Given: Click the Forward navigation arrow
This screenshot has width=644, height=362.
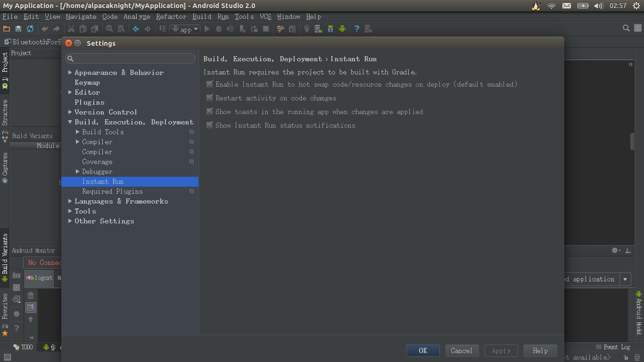Looking at the screenshot, I should coord(148,29).
